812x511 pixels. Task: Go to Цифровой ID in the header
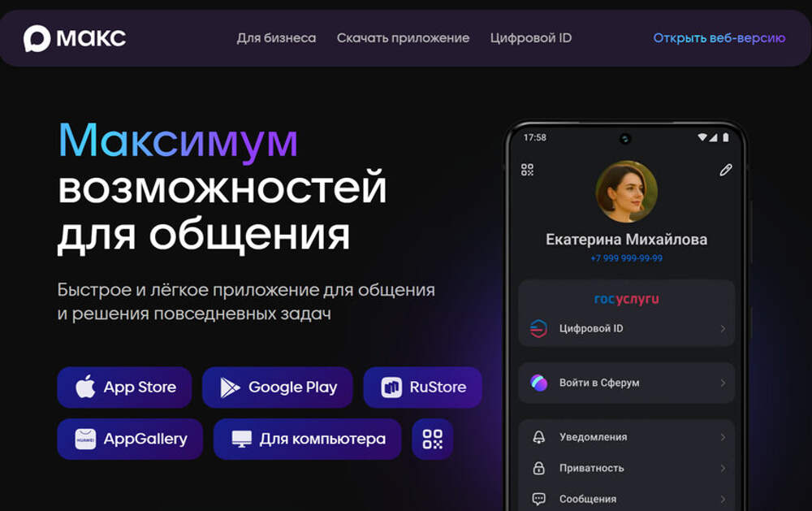(531, 38)
